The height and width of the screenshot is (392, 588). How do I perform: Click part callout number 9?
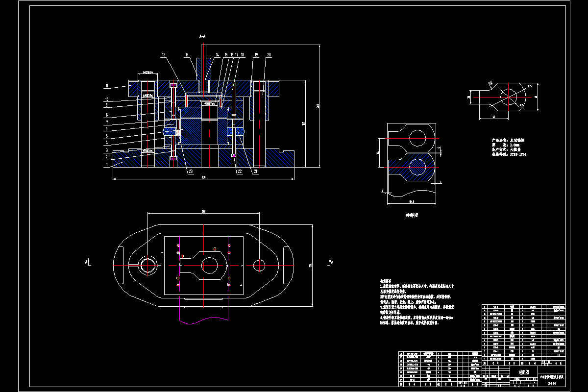click(107, 105)
